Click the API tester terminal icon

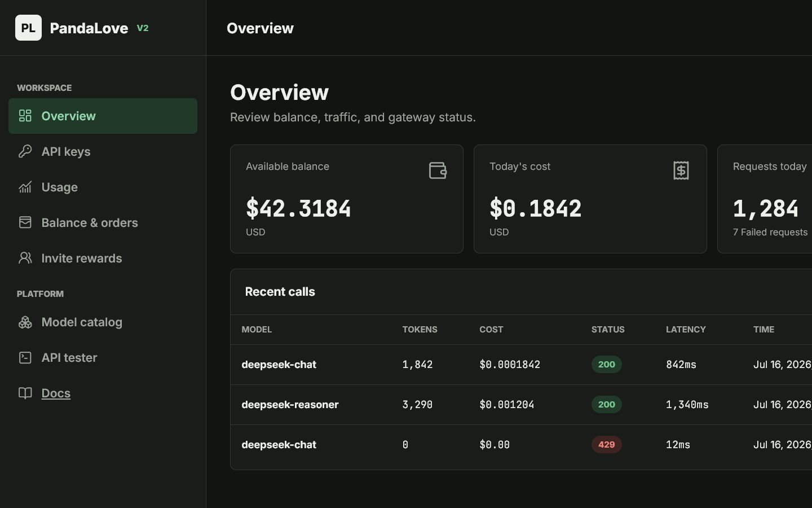(x=25, y=357)
